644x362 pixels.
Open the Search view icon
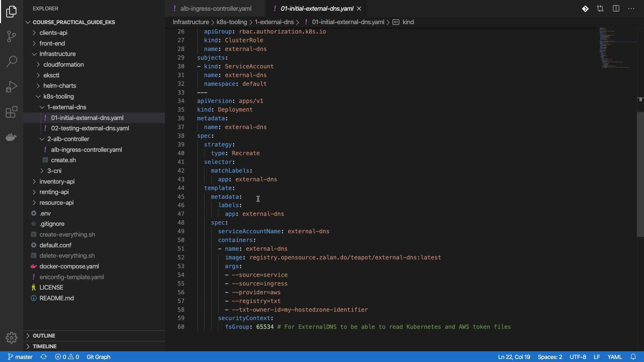point(11,61)
